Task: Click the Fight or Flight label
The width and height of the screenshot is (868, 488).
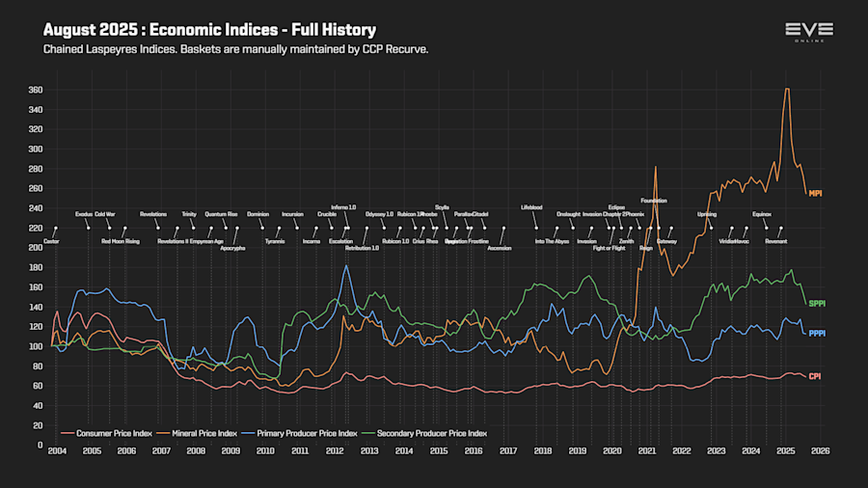Action: click(x=609, y=249)
